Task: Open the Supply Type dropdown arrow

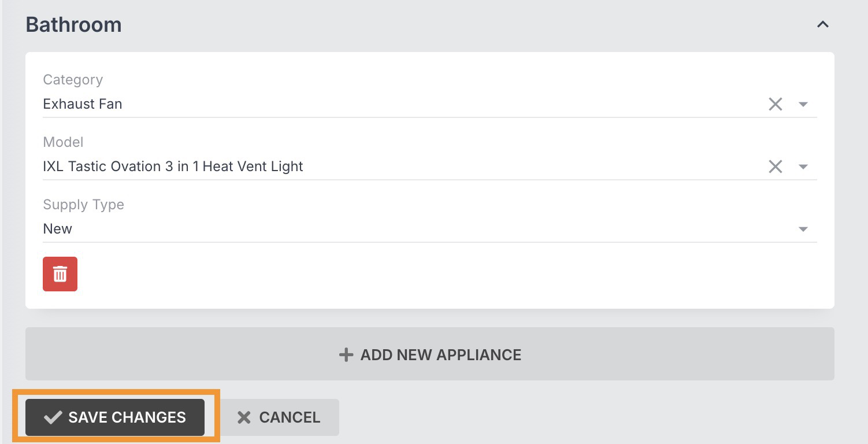Action: (803, 230)
